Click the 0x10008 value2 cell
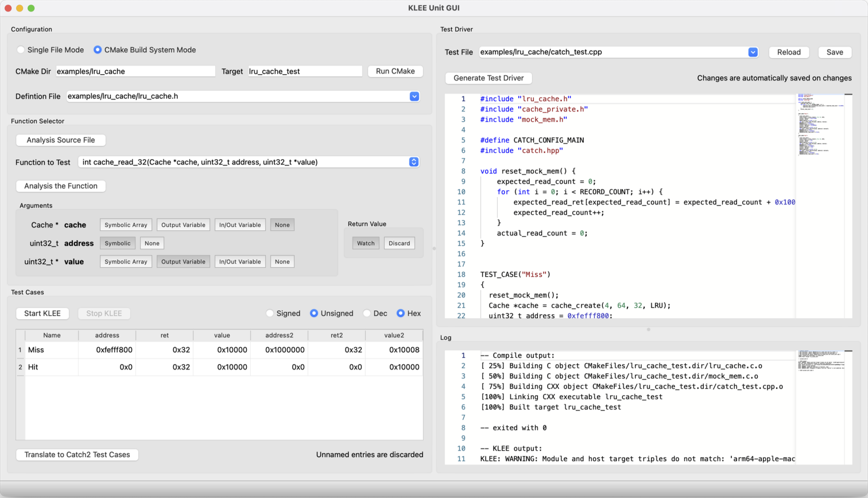The height and width of the screenshot is (498, 868). pos(394,350)
